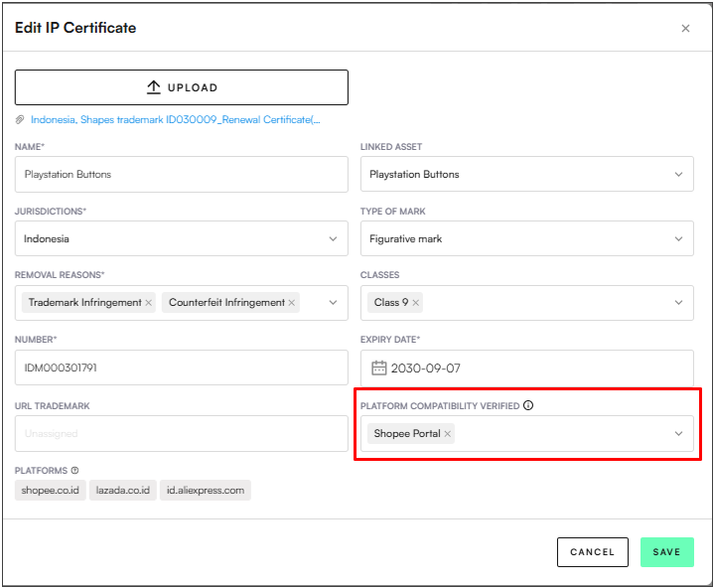Viewport: 714px width, 588px height.
Task: Open the Classes dropdown arrow
Action: point(679,303)
